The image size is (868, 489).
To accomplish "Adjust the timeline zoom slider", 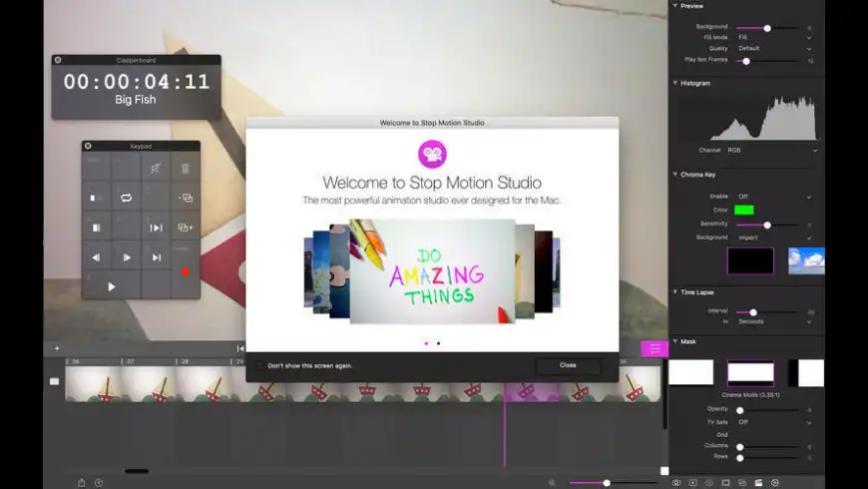I will 607,482.
